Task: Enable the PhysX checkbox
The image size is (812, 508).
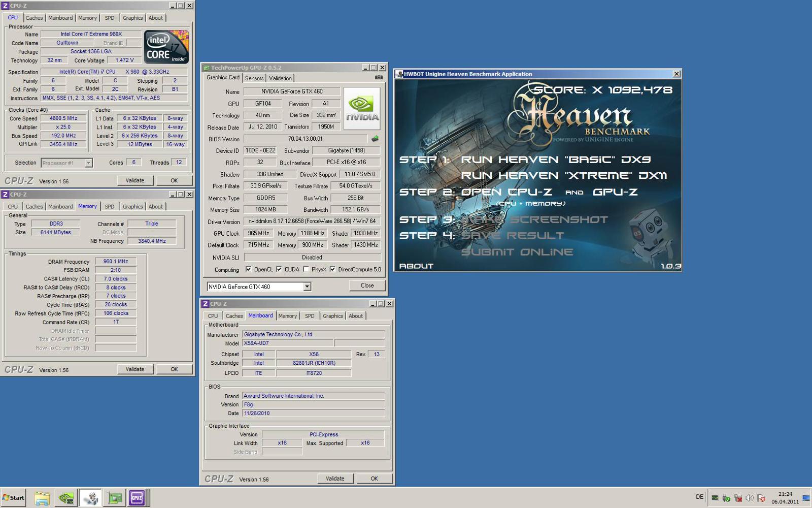Action: [x=306, y=269]
